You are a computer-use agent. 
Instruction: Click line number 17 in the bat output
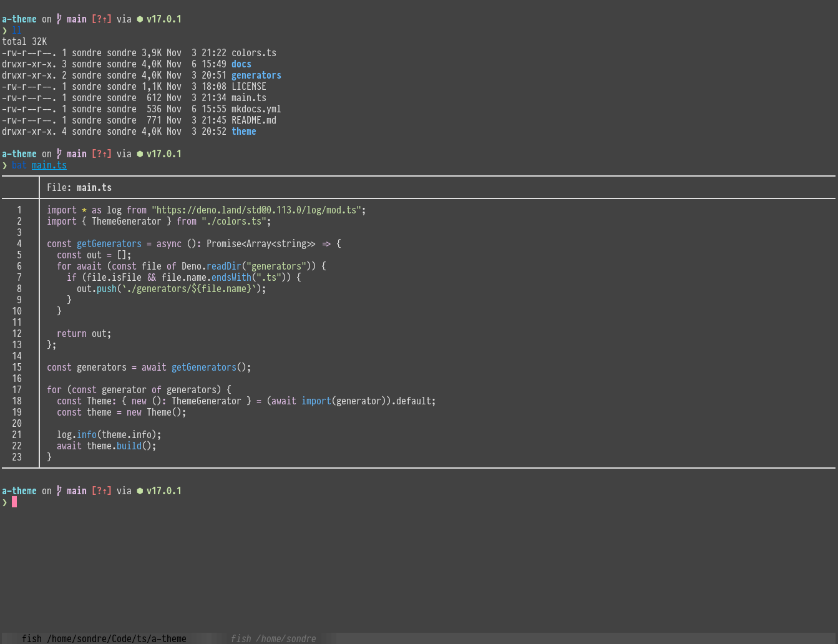(x=17, y=390)
